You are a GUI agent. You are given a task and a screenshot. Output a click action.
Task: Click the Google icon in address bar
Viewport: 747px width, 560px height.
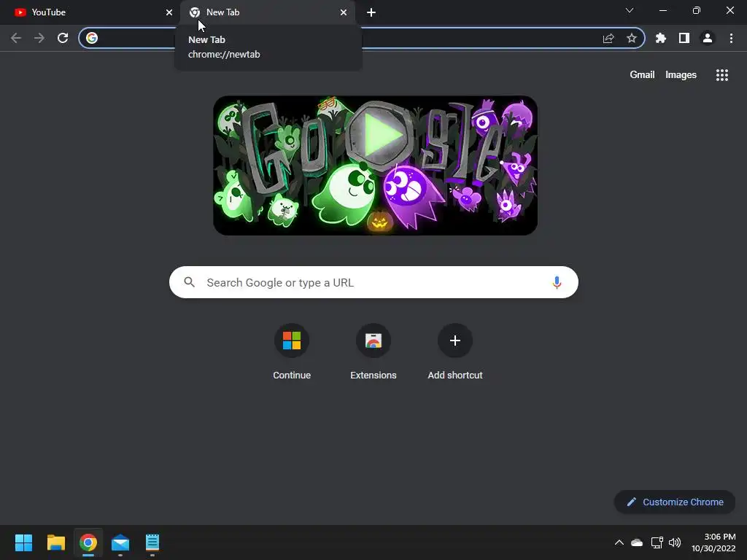(92, 38)
